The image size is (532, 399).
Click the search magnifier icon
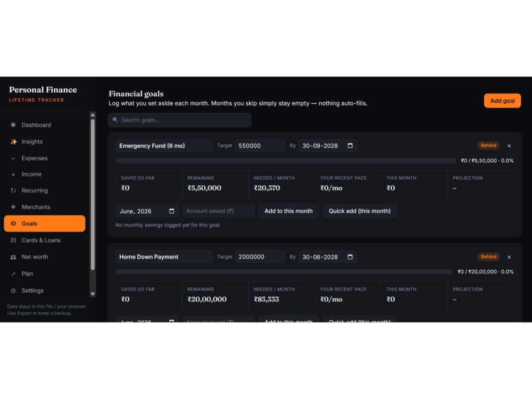point(115,120)
